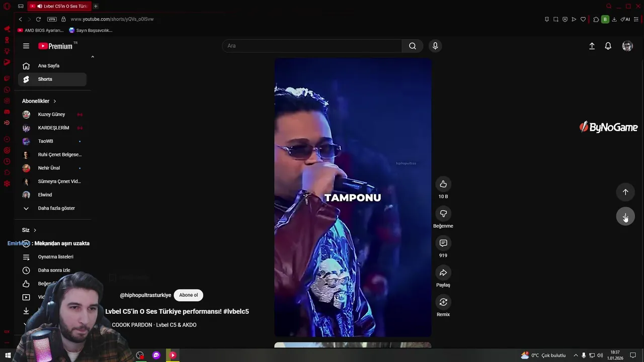This screenshot has height=362, width=644.
Task: Open TaoWB channel
Action: pos(52,141)
